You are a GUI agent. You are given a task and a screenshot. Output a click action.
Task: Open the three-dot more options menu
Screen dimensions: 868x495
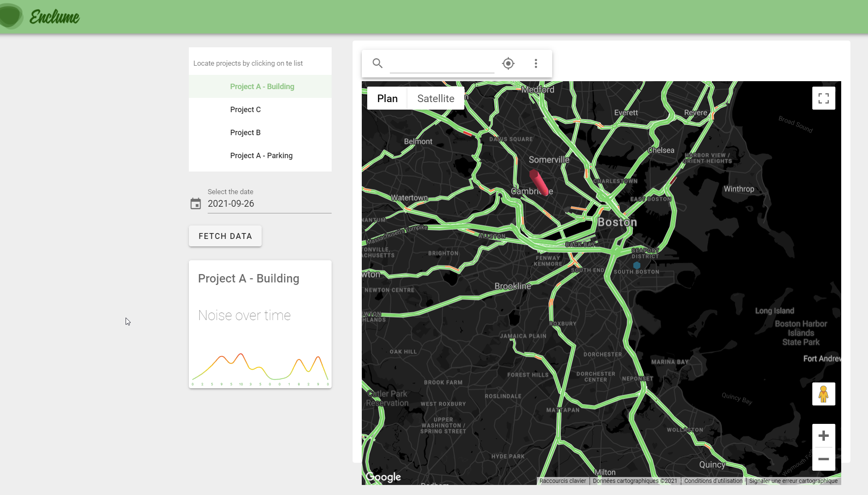coord(536,63)
